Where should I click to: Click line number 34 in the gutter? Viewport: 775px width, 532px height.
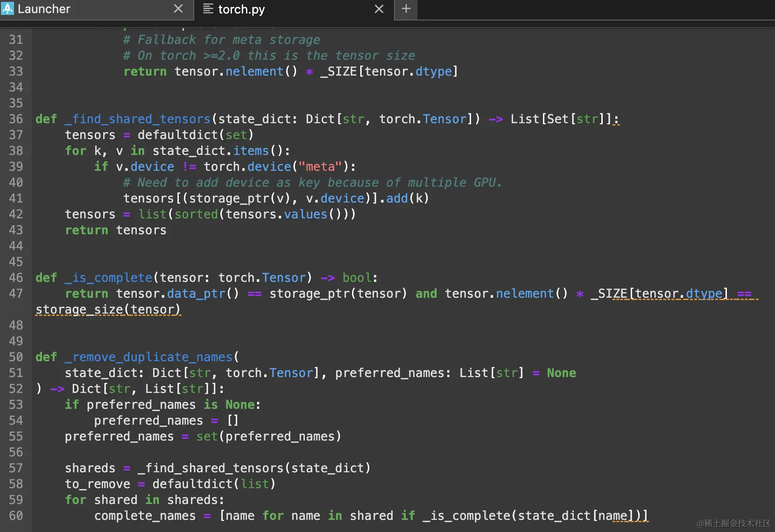(16, 87)
